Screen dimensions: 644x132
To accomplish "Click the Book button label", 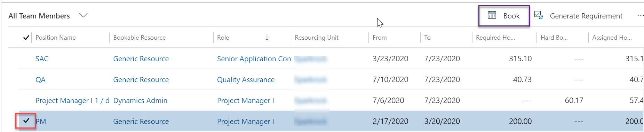I will click(511, 16).
